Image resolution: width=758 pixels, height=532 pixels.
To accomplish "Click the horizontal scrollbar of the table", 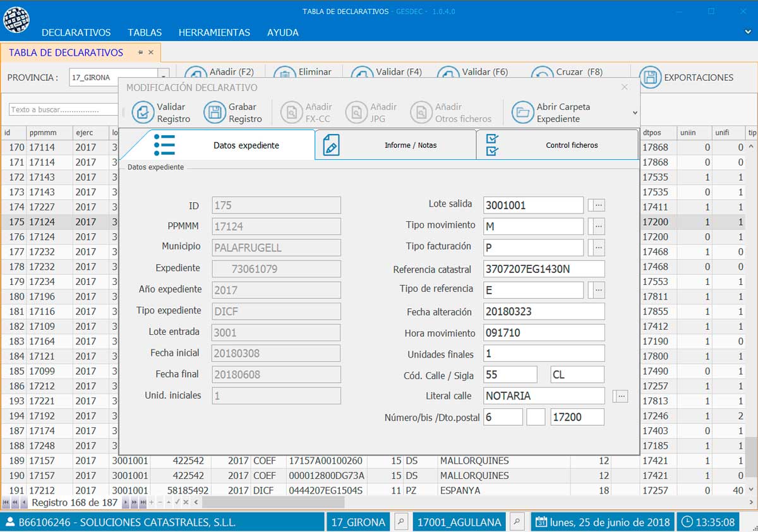I will coord(272,502).
